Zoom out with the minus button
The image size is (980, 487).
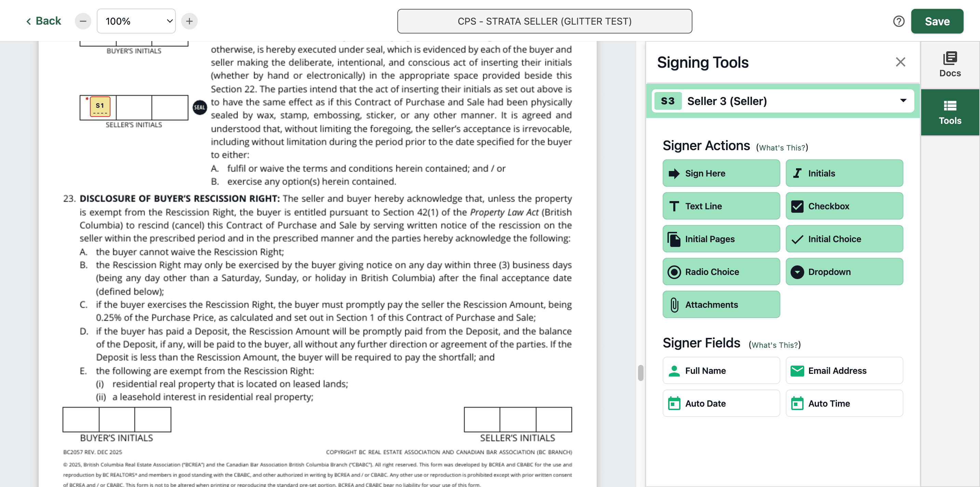(83, 21)
